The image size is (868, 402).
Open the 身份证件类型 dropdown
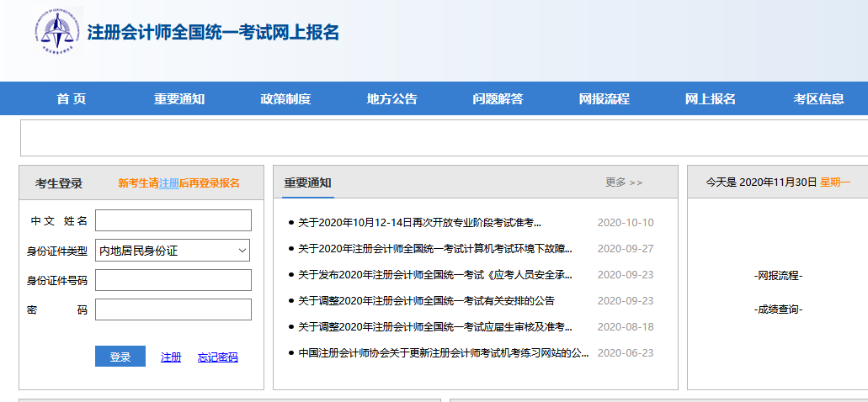click(x=173, y=251)
